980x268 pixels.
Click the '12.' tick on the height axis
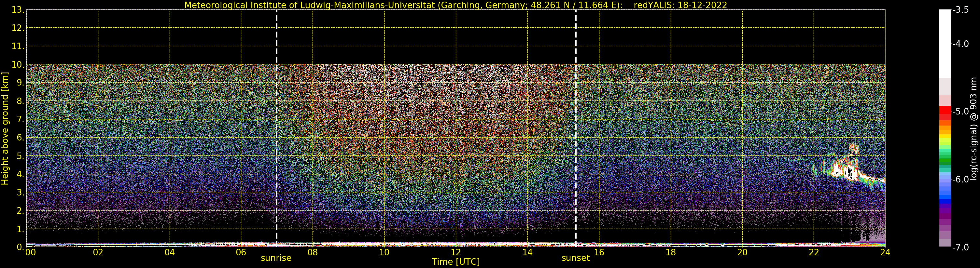pos(18,28)
